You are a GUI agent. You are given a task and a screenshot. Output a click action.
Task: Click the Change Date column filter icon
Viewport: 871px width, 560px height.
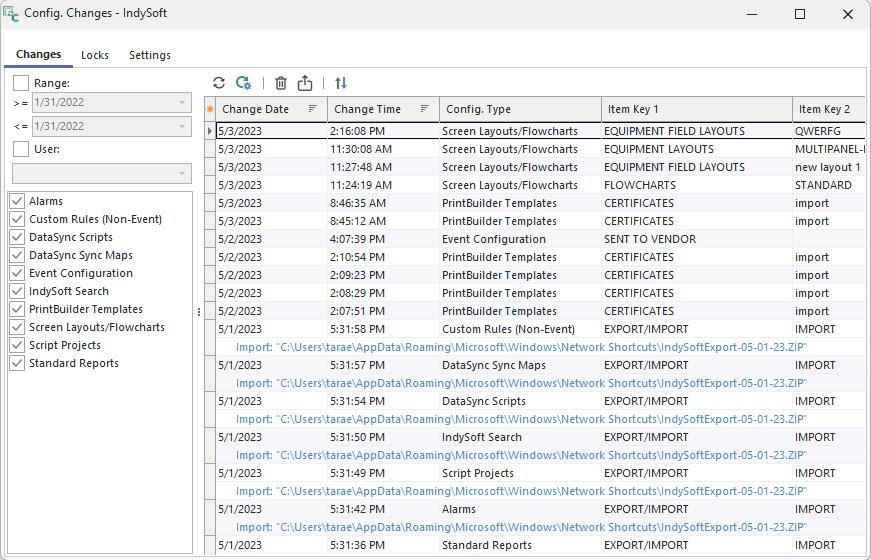point(313,109)
